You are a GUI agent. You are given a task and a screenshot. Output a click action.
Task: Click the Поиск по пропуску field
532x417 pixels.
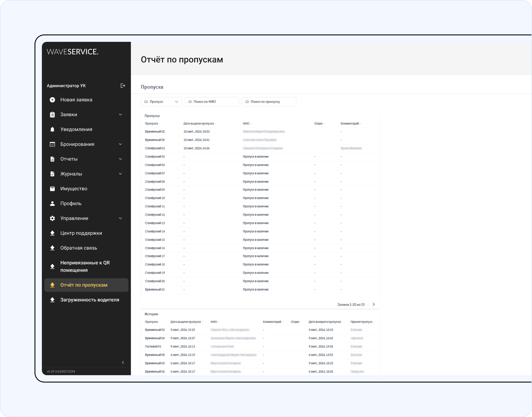[x=269, y=101]
